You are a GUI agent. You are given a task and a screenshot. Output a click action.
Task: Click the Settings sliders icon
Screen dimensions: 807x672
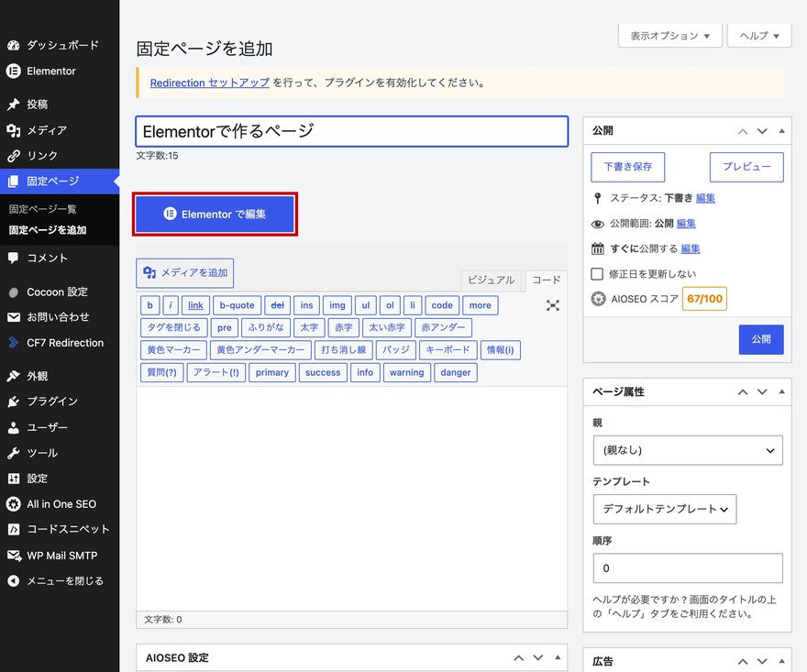[x=14, y=479]
